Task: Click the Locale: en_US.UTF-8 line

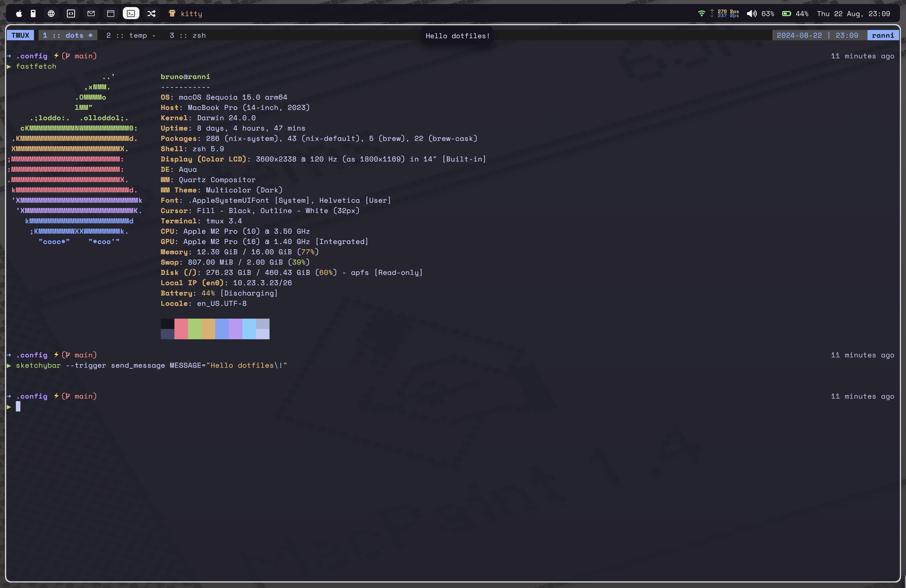Action: (x=204, y=303)
